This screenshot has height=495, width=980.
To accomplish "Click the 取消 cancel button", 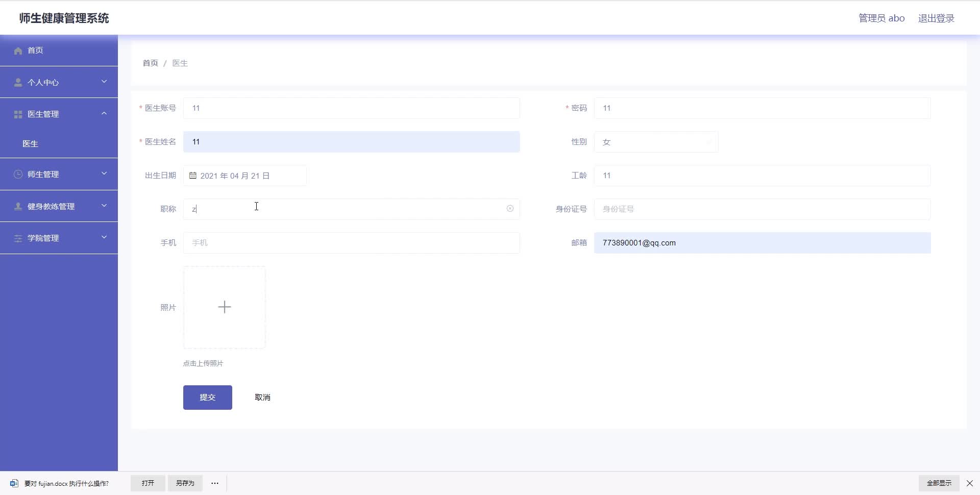I will 262,398.
